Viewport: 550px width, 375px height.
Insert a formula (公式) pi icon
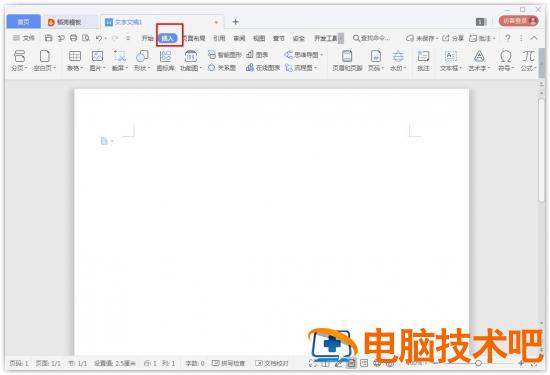point(528,56)
